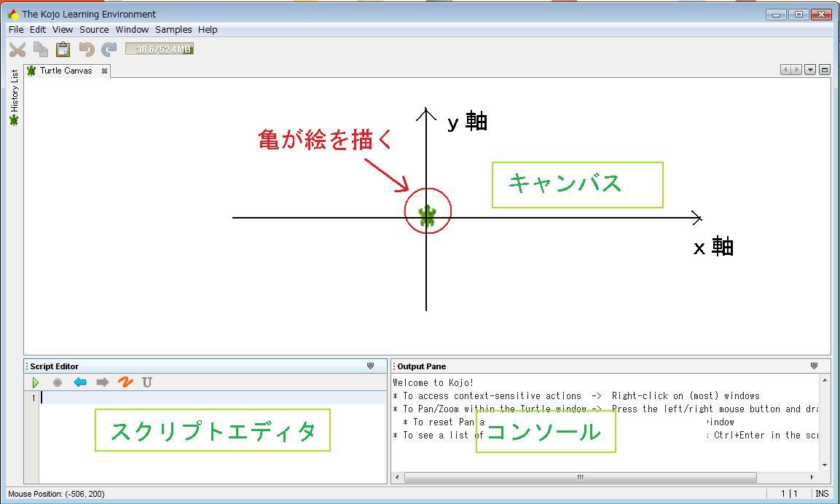This screenshot has width=840, height=504.
Task: Select the turtle icon in History List sidebar
Action: (x=15, y=120)
